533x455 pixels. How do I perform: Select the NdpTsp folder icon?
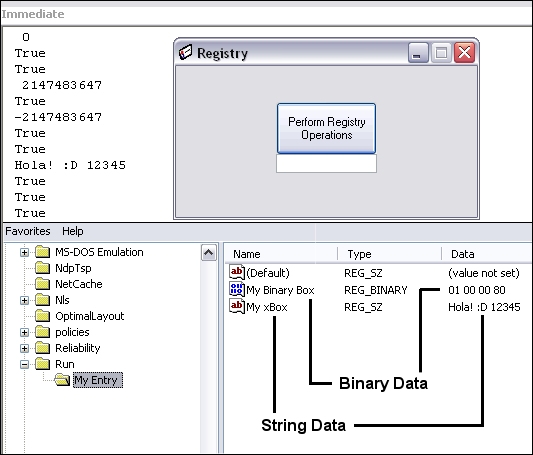(42, 268)
